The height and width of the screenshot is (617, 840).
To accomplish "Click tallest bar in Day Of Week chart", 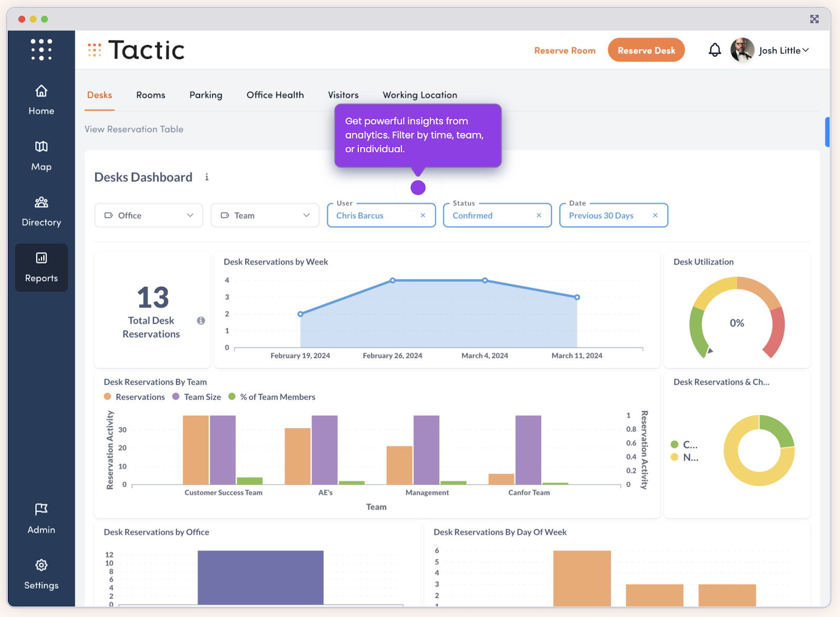I will click(582, 578).
